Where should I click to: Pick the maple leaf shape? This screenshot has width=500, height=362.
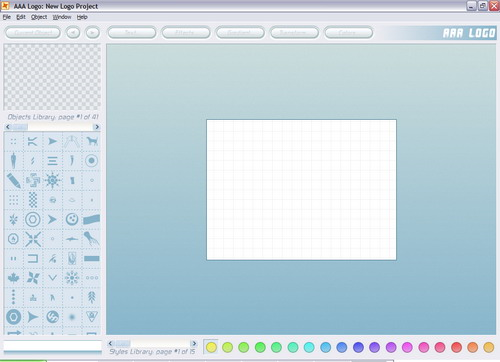point(13,278)
